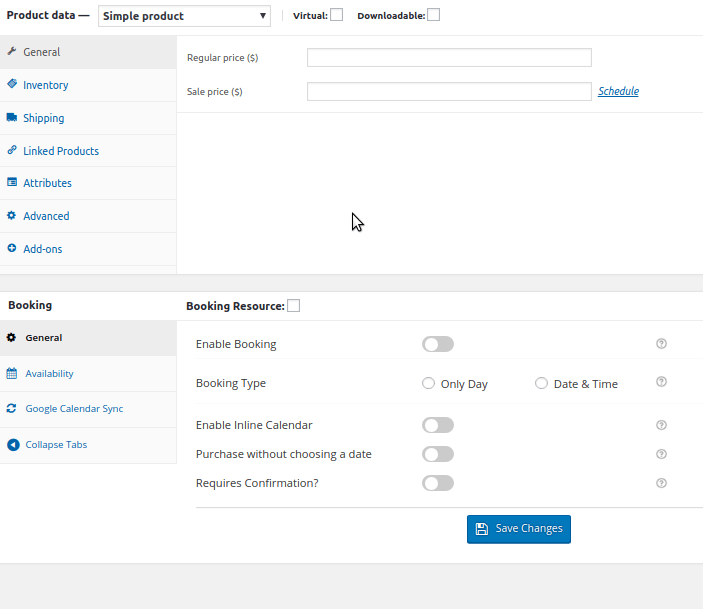
Task: Open the Inventory tab
Action: pyautogui.click(x=45, y=85)
